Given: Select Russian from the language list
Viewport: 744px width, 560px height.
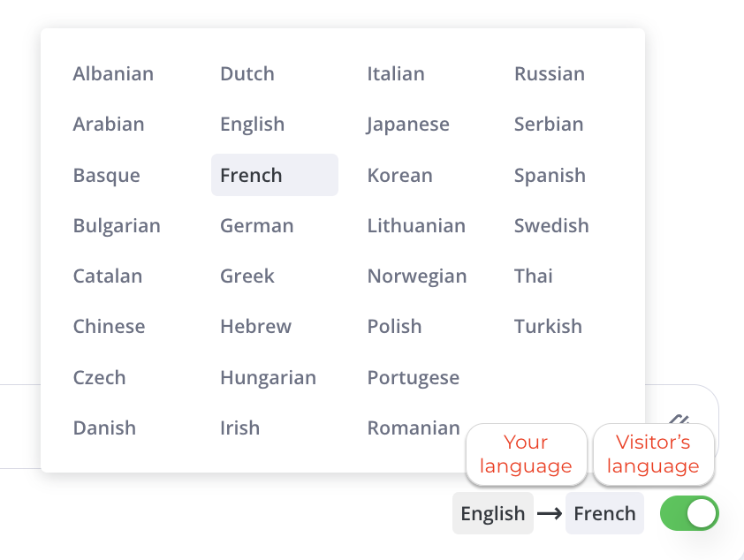Looking at the screenshot, I should click(550, 74).
